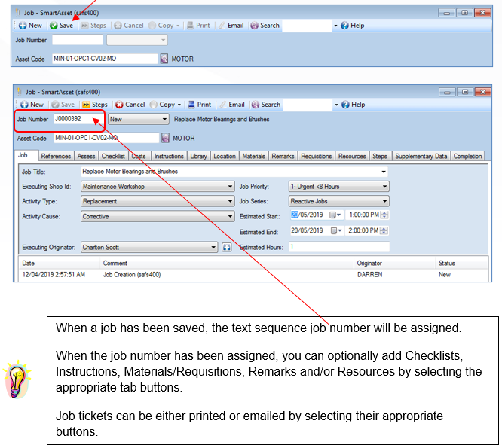Click Print icon in lower window toolbar
Image resolution: width=502 pixels, height=448 pixels.
pos(191,105)
